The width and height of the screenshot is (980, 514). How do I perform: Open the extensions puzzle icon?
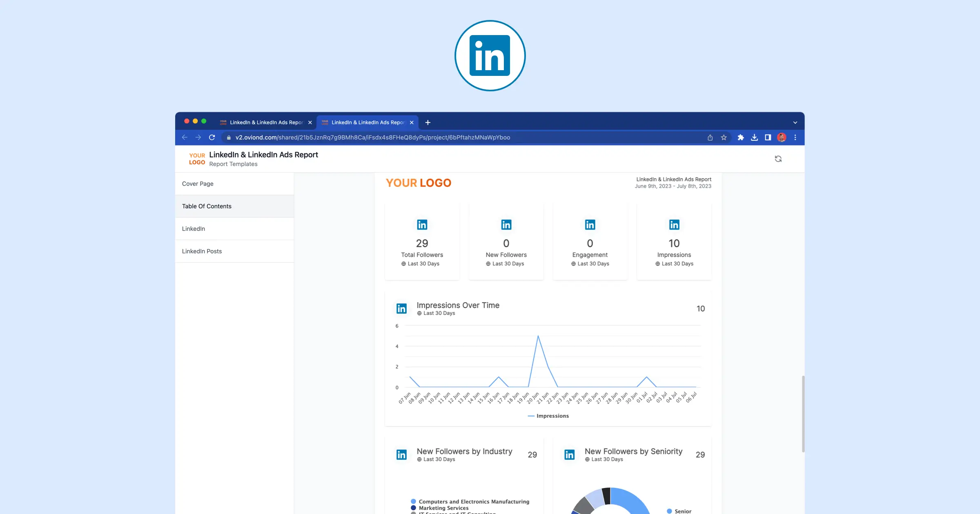(x=741, y=137)
